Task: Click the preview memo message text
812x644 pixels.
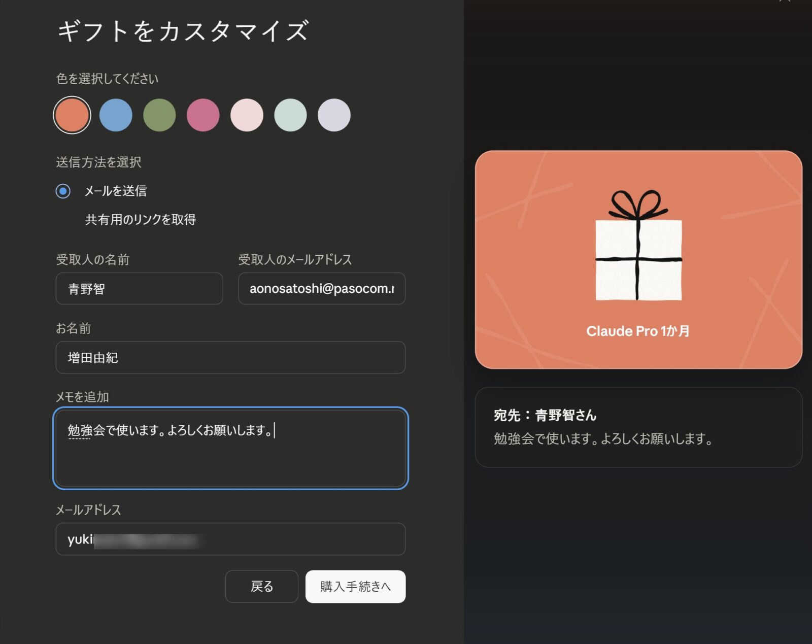Action: tap(603, 439)
